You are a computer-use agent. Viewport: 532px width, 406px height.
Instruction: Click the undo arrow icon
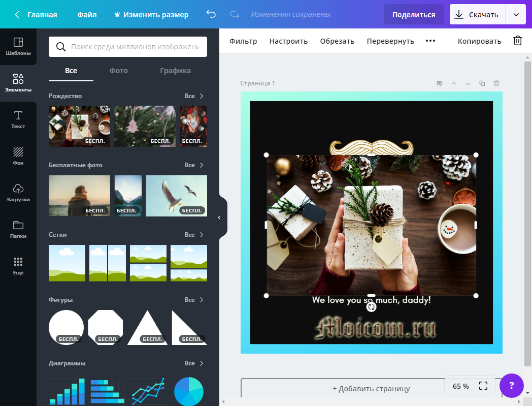pyautogui.click(x=211, y=15)
